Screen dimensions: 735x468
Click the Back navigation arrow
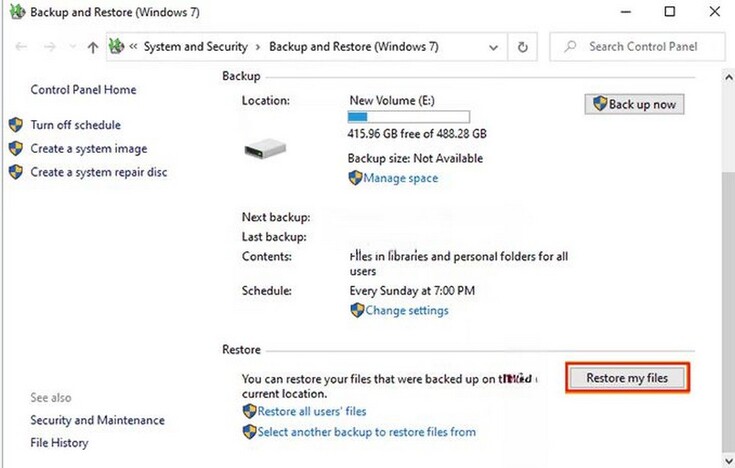(x=21, y=47)
